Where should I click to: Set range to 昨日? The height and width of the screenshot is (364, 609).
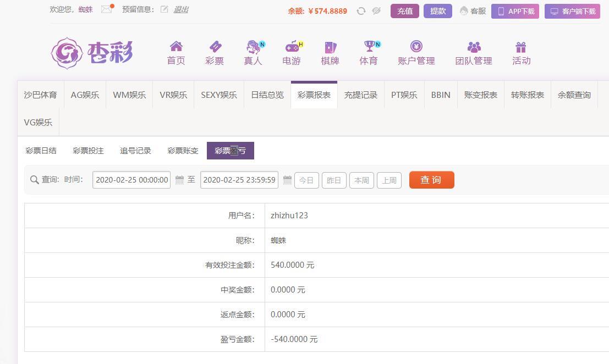tap(334, 180)
